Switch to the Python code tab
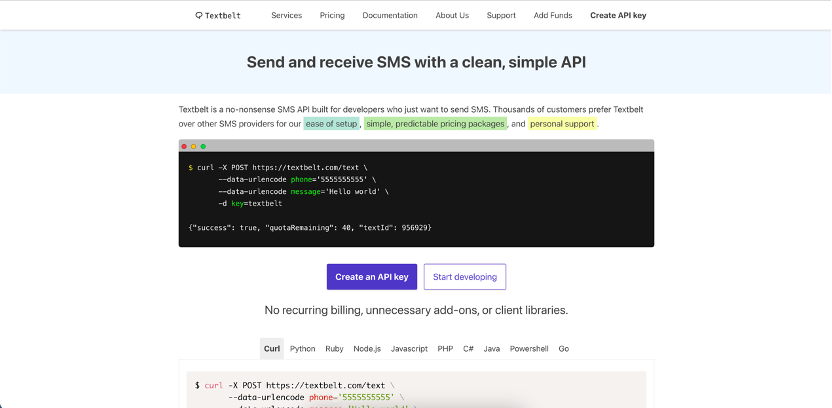 coord(302,349)
